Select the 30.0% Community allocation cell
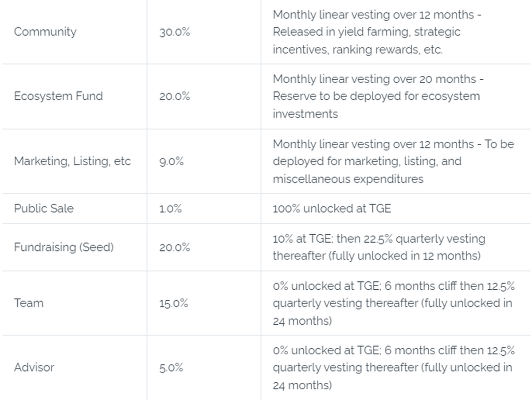 (175, 32)
